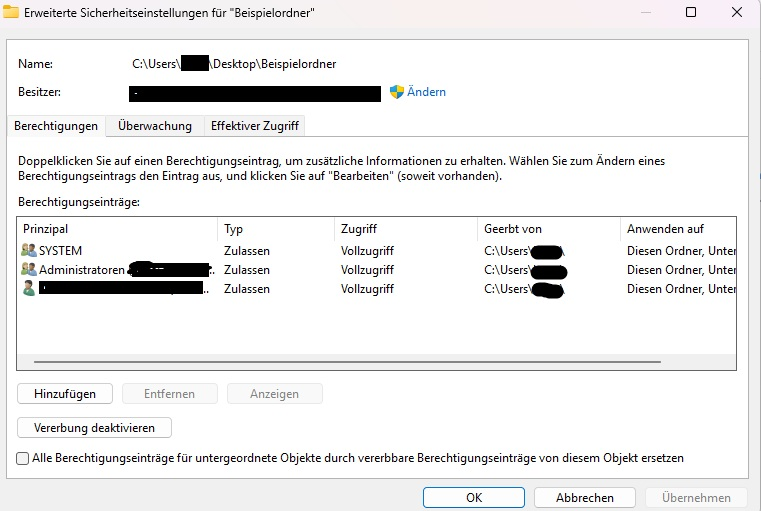The width and height of the screenshot is (761, 511).
Task: Open the Effektiver Zugriff tab
Action: coord(255,126)
